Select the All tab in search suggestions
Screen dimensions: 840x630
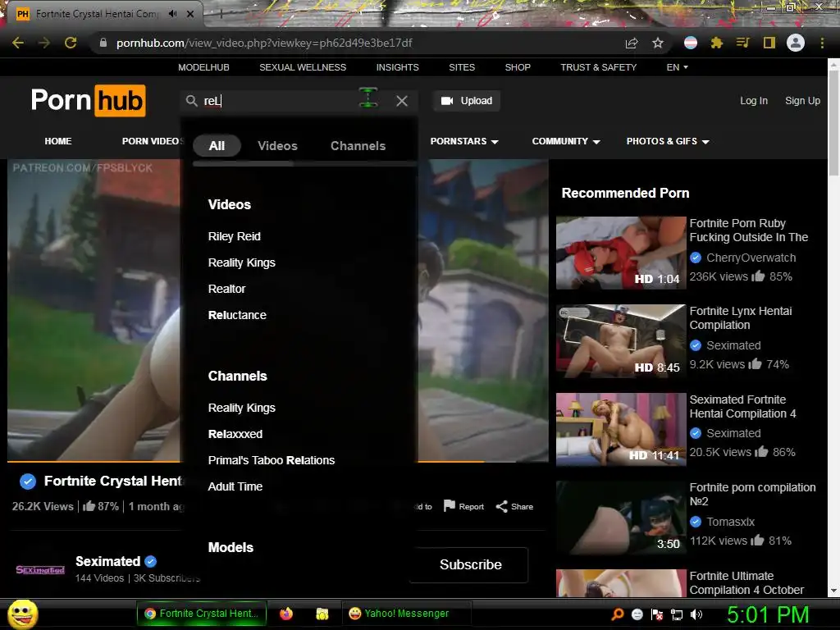(x=217, y=146)
